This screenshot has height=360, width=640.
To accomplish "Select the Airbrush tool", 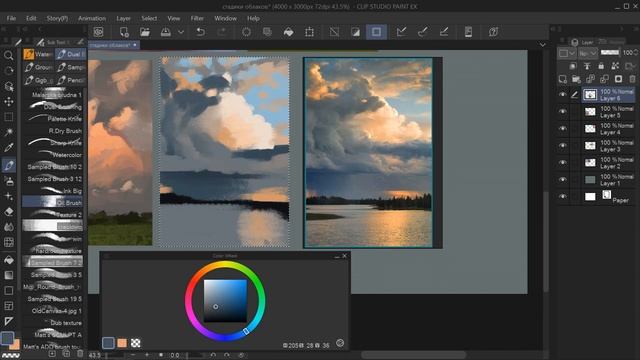I will click(x=8, y=181).
